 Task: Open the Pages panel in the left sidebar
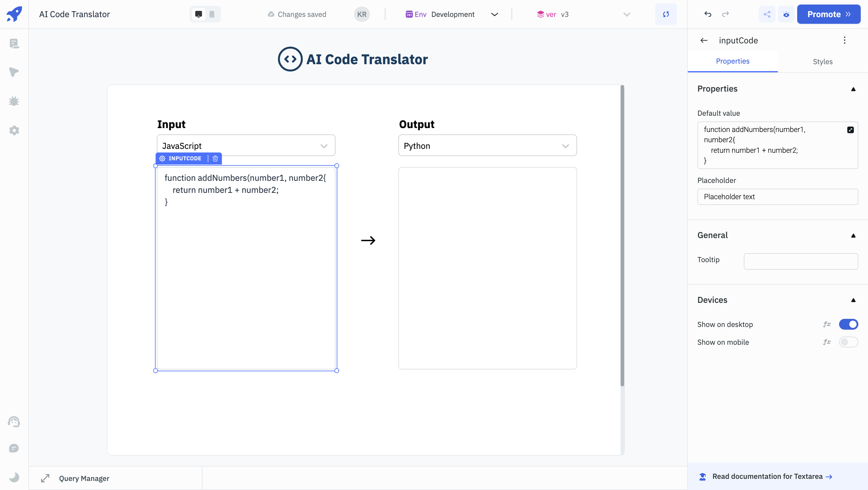point(14,43)
